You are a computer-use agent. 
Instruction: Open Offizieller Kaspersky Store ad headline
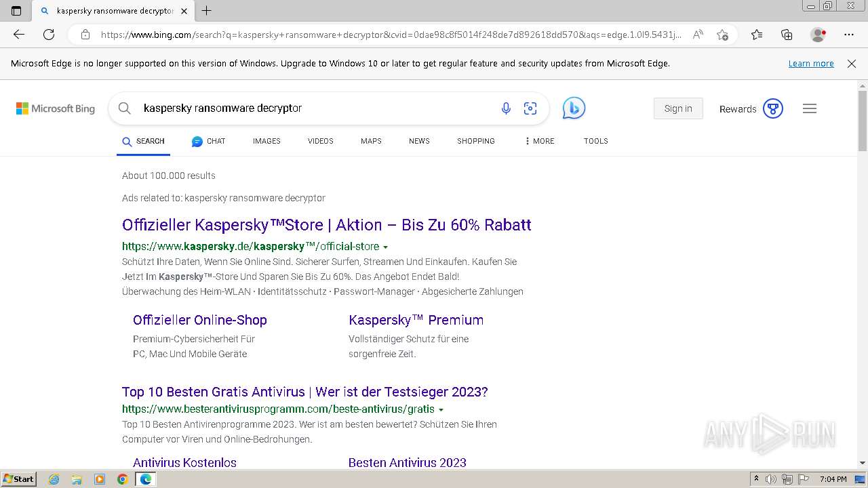pos(327,225)
